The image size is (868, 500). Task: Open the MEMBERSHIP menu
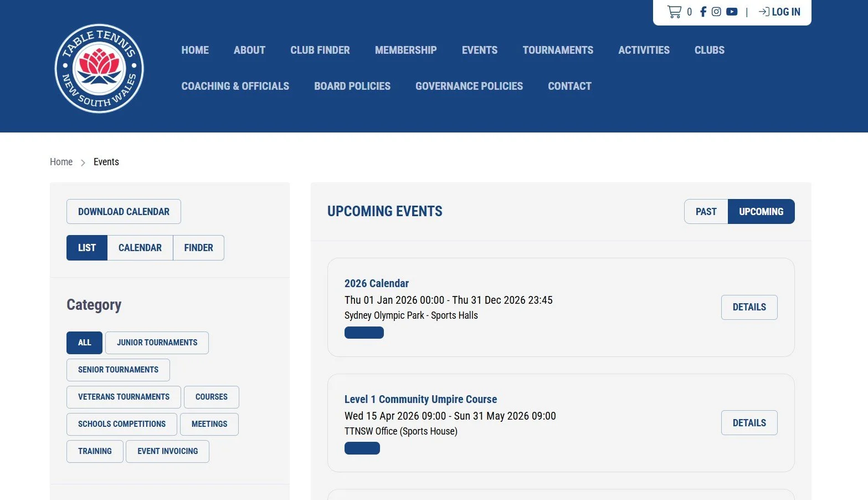click(x=406, y=50)
